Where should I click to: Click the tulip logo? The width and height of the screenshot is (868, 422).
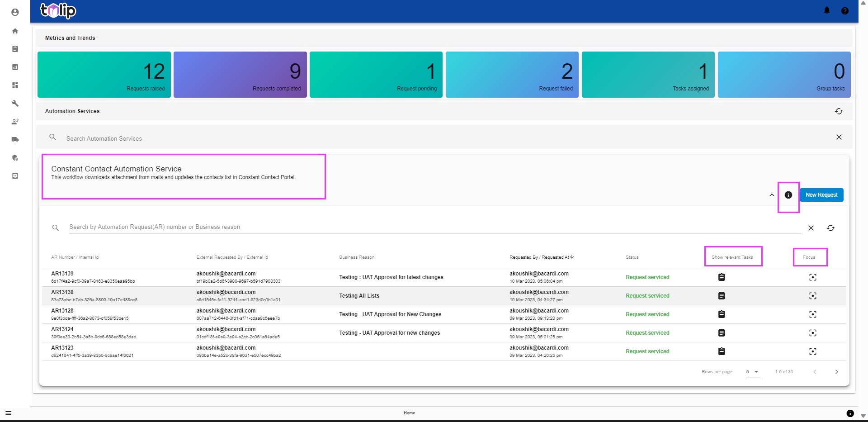(58, 10)
